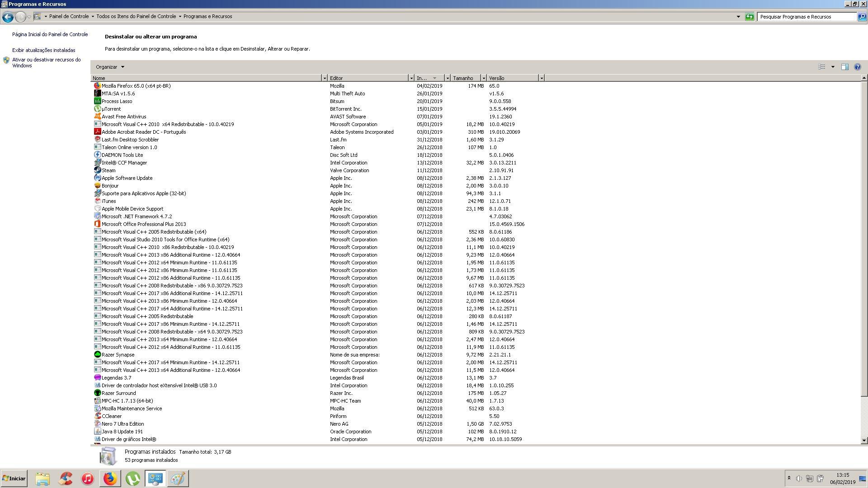Click the Microsoft Office Professional Plus 2013 icon
This screenshot has height=488, width=868.
tap(97, 224)
